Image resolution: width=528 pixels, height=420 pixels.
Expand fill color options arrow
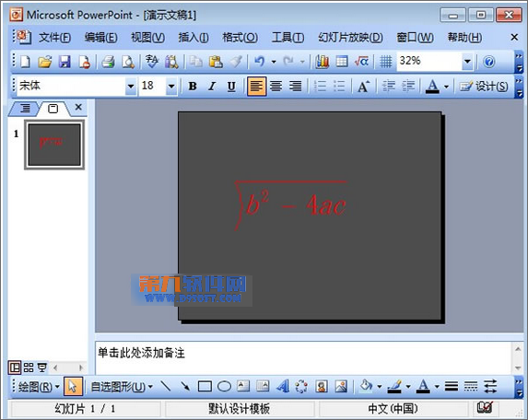(380, 386)
